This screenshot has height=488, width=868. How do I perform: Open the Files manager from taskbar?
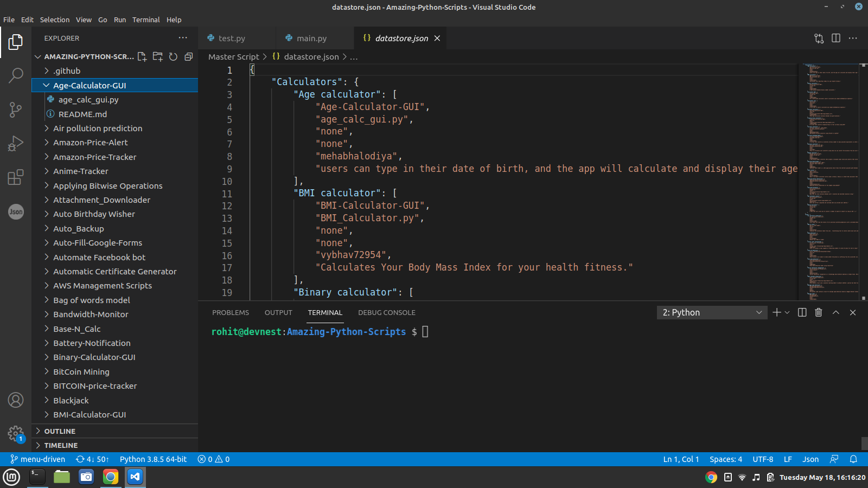tap(62, 477)
